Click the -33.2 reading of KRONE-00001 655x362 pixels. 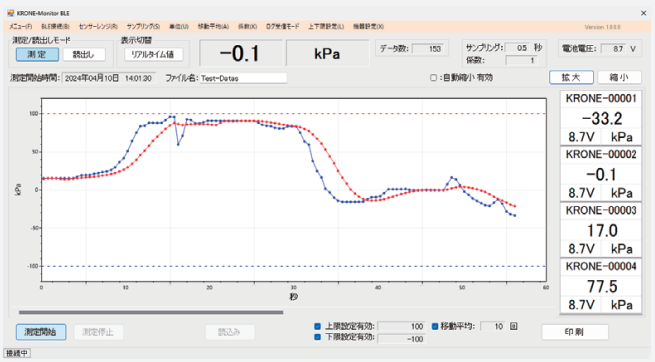[x=601, y=119]
